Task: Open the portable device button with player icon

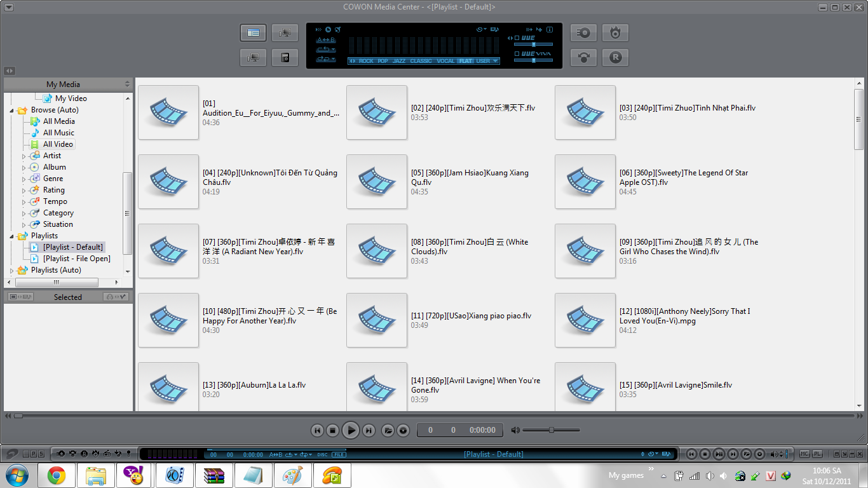Action: pyautogui.click(x=285, y=57)
